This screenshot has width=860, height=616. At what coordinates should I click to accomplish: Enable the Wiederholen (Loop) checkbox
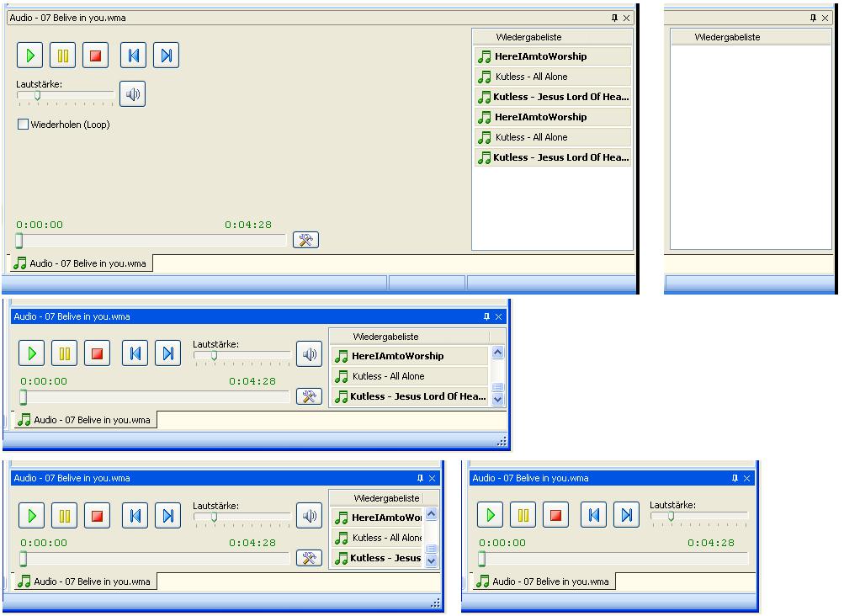point(23,125)
